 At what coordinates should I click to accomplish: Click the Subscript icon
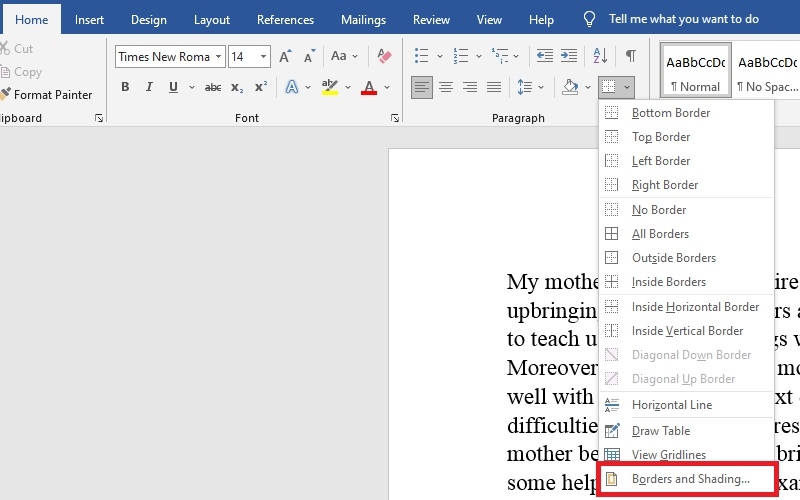237,88
